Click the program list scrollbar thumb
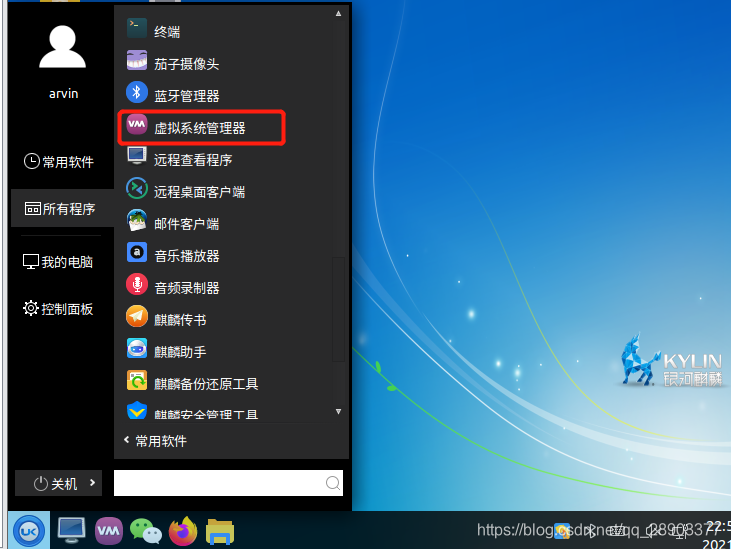The image size is (731, 549). pos(338,309)
